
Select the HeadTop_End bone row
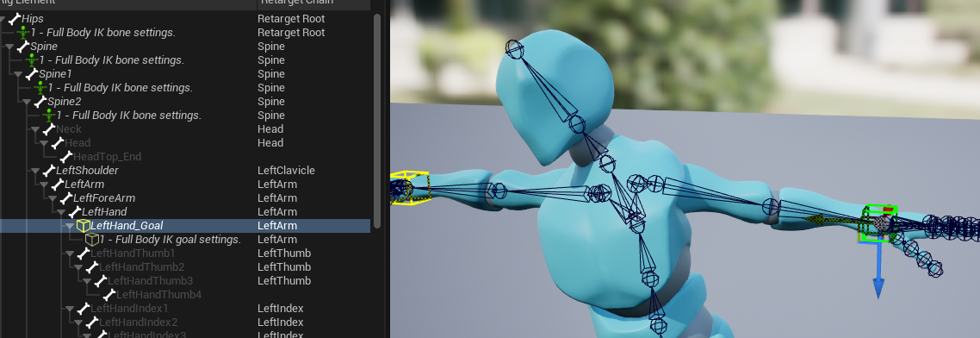[x=185, y=156]
